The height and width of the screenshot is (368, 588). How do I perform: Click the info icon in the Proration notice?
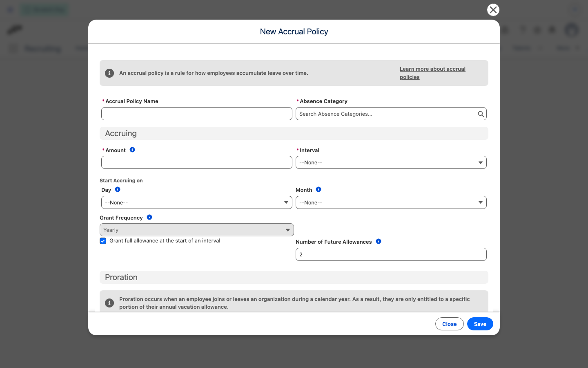click(109, 303)
